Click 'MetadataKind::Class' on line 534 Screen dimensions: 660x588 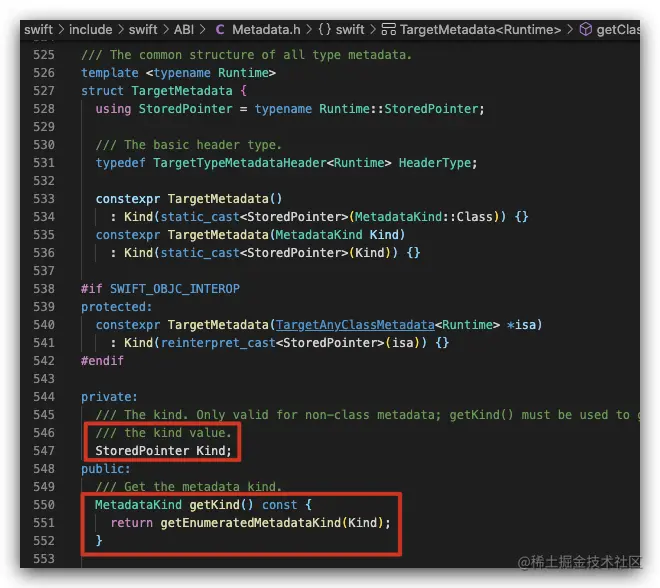(x=423, y=217)
